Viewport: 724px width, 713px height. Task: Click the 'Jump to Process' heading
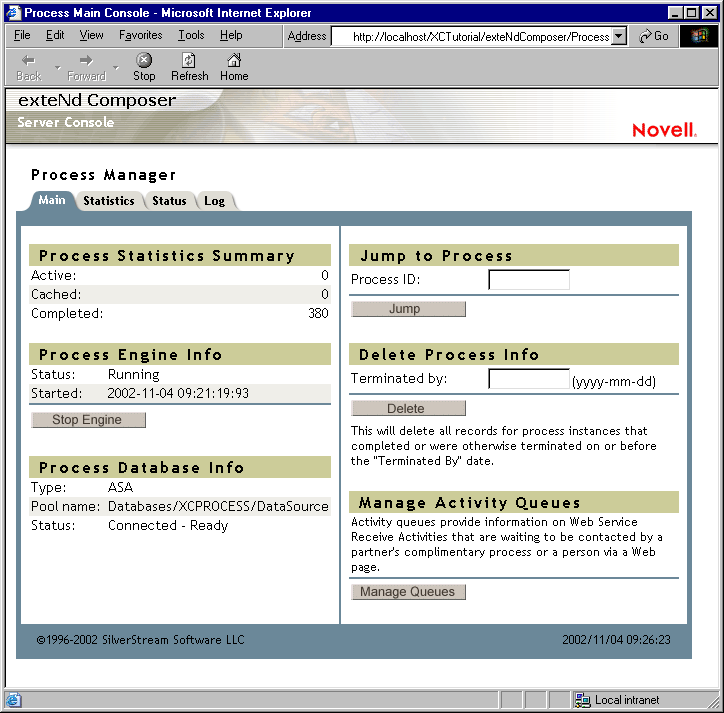[436, 256]
